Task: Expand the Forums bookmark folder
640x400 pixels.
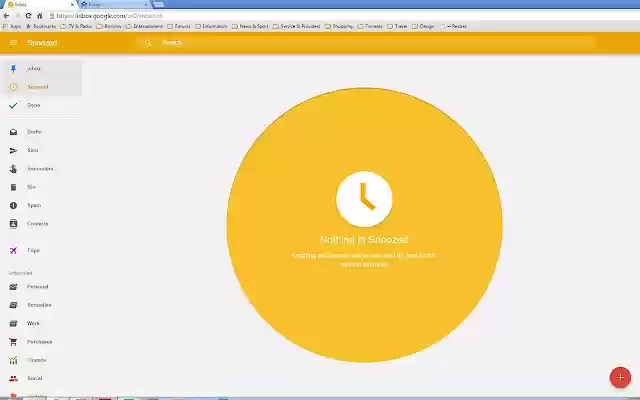Action: pos(179,26)
